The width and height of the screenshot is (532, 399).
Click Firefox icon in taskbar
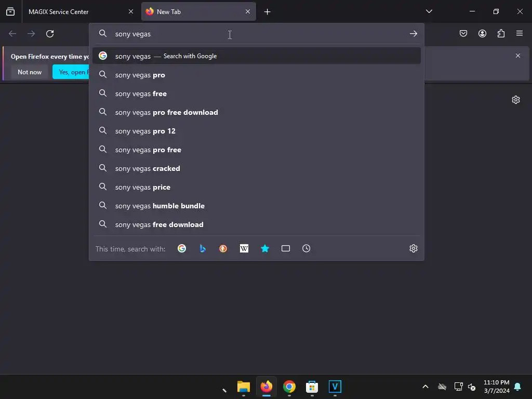[267, 387]
